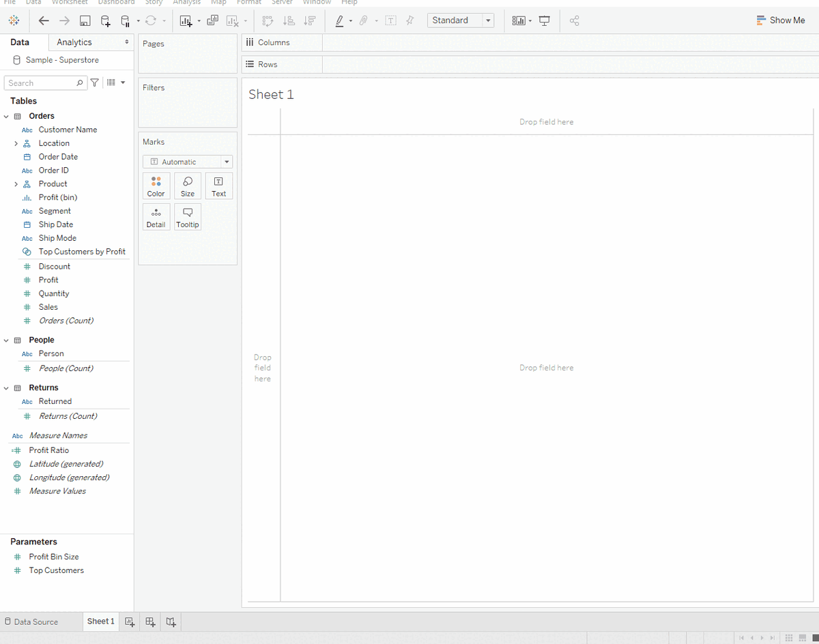
Task: Sort ascending using the toolbar icon
Action: pyautogui.click(x=289, y=20)
